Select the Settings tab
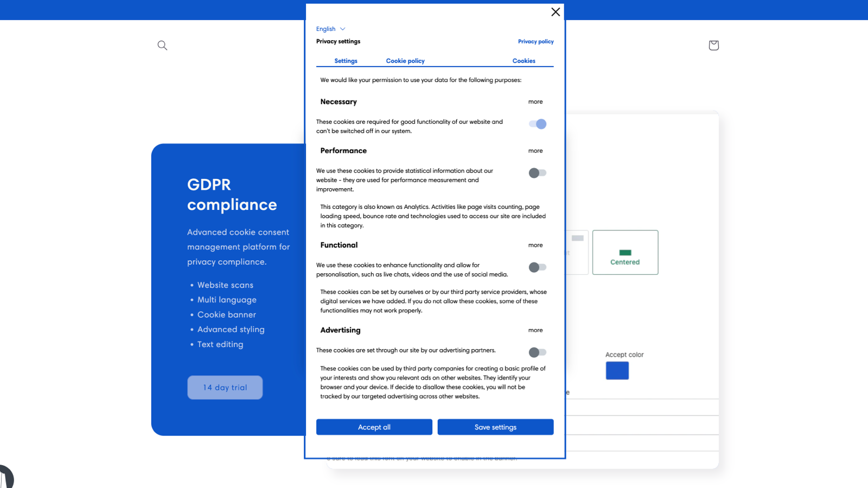The width and height of the screenshot is (868, 488). (x=346, y=61)
